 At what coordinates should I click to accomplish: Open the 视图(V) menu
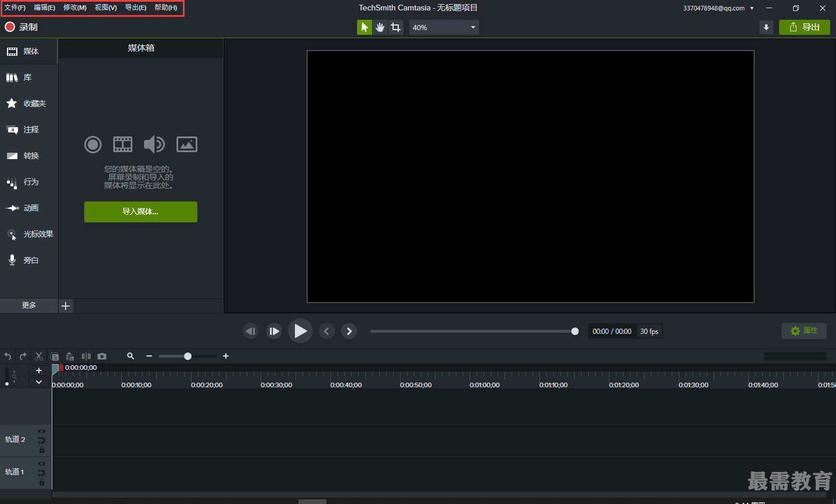106,8
